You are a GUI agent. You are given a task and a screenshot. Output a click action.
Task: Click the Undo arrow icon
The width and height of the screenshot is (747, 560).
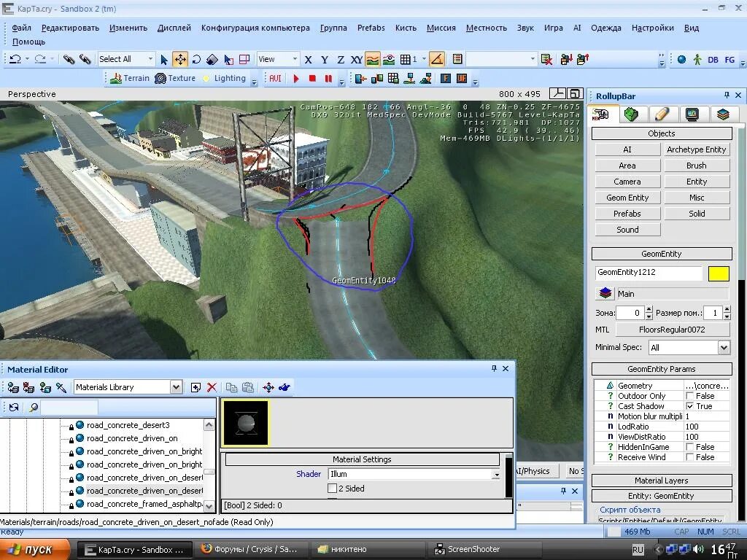click(15, 59)
